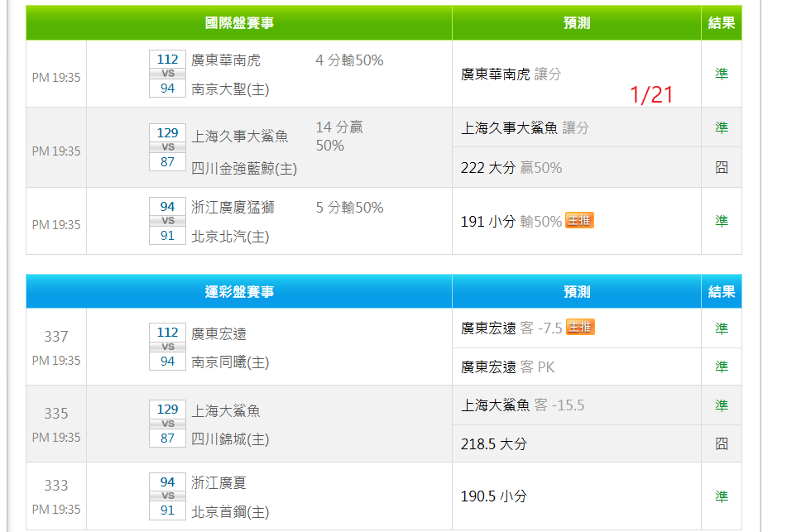Click score 129 next to 上海久事大鯊魚
This screenshot has width=787, height=532.
(x=168, y=133)
